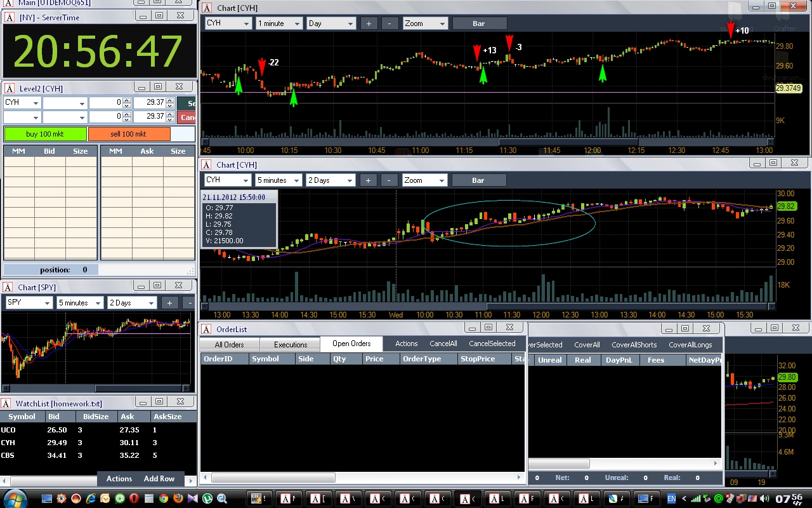The height and width of the screenshot is (508, 812).
Task: Open the Day range dropdown
Action: pos(350,23)
